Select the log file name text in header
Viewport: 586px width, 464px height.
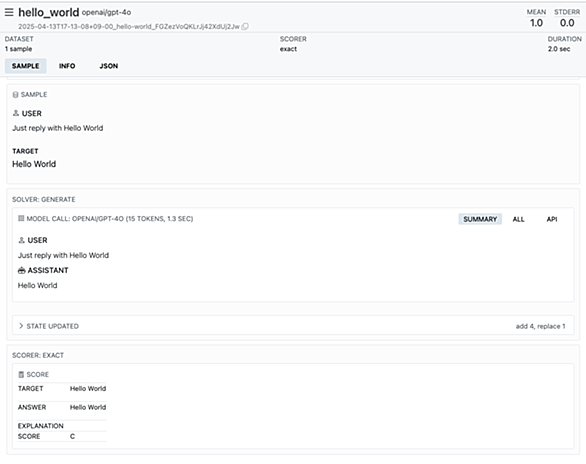click(129, 27)
